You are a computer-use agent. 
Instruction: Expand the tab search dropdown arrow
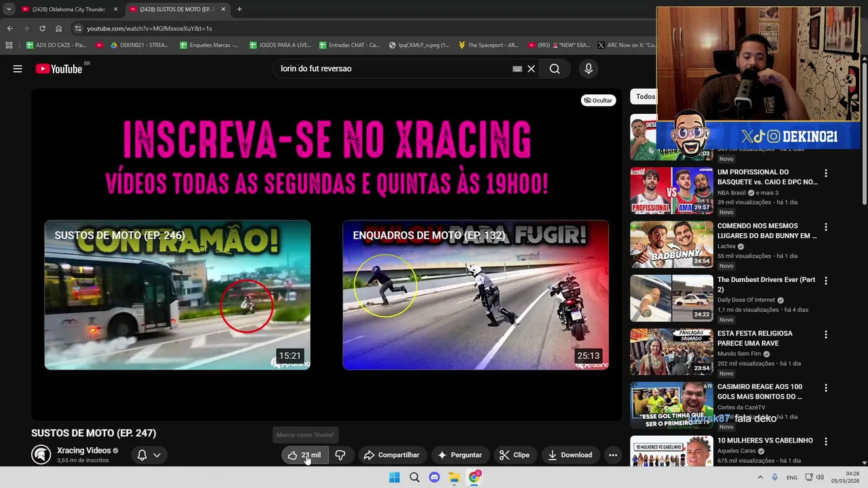[x=8, y=9]
